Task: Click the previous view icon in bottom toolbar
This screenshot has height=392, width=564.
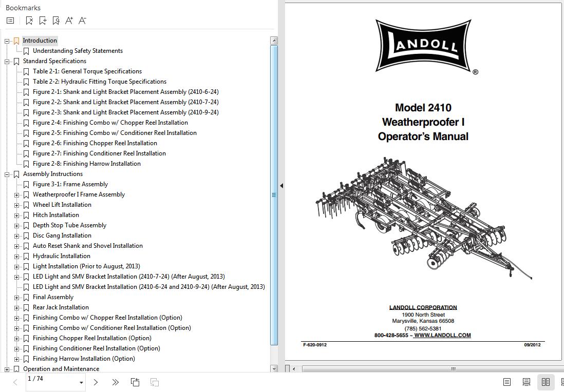Action: tap(135, 382)
